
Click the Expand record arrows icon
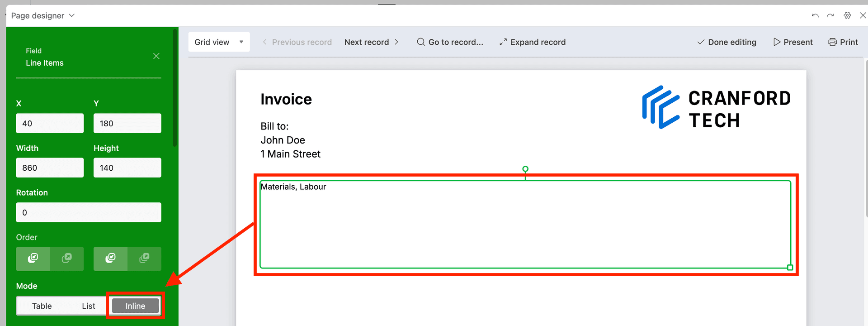tap(503, 42)
